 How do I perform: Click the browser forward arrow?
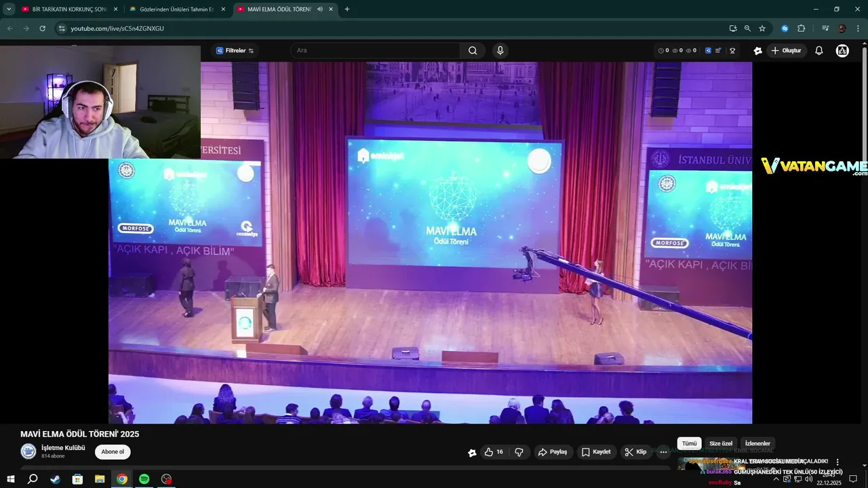26,28
